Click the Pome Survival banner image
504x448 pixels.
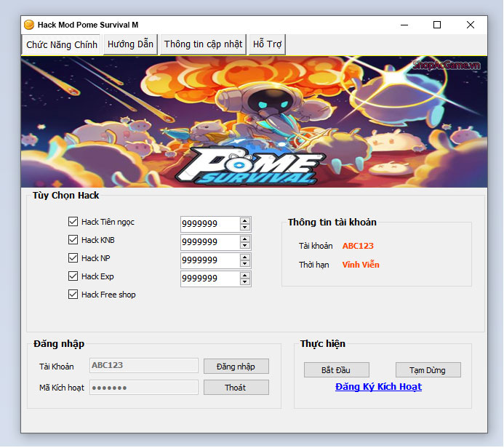(254, 122)
